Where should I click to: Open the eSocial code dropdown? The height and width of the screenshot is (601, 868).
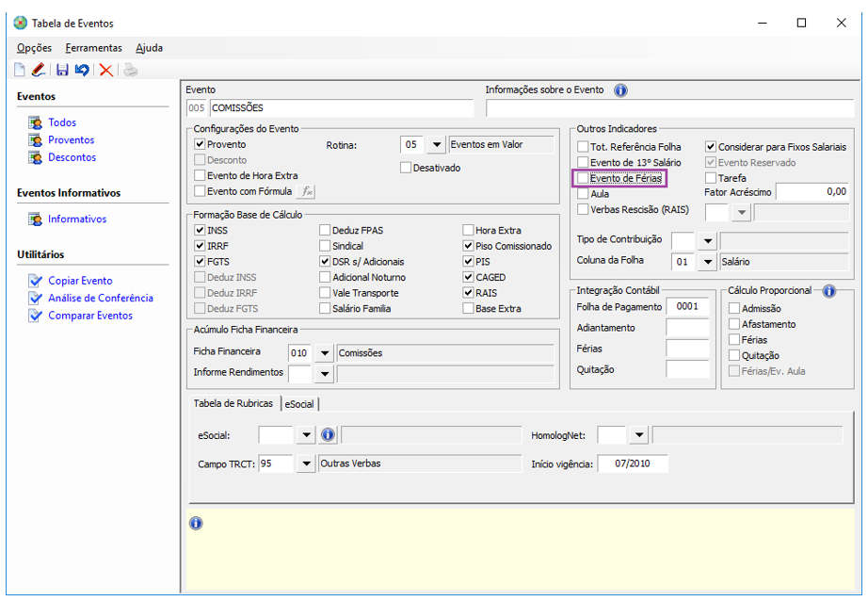306,435
